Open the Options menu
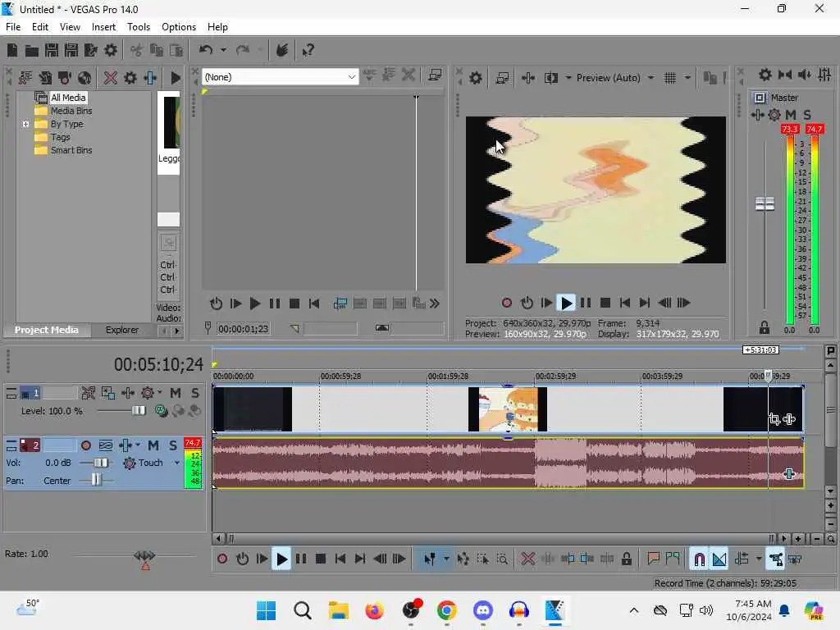Viewport: 840px width, 630px height. pyautogui.click(x=179, y=27)
